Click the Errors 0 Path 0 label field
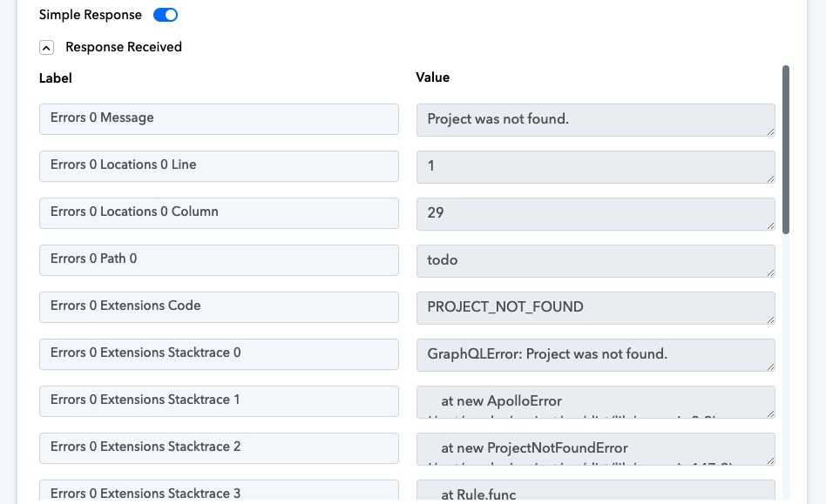Viewport: 826px width, 504px height. (x=219, y=260)
